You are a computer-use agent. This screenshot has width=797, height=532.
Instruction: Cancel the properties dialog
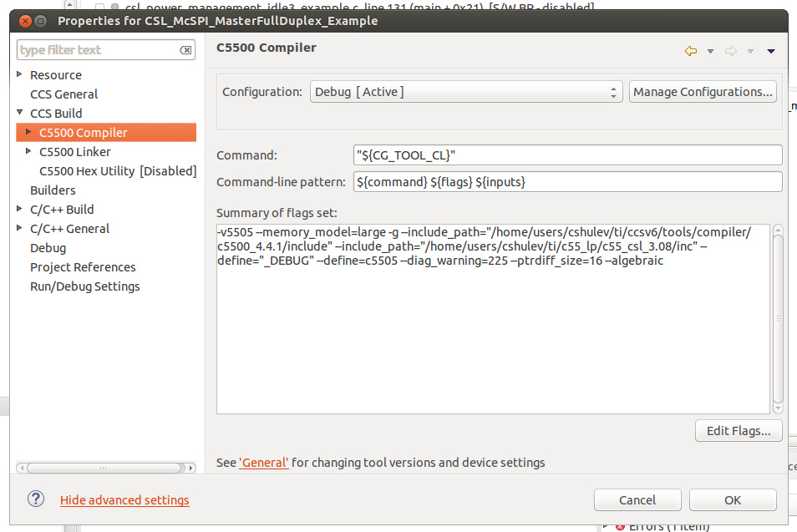pos(637,500)
